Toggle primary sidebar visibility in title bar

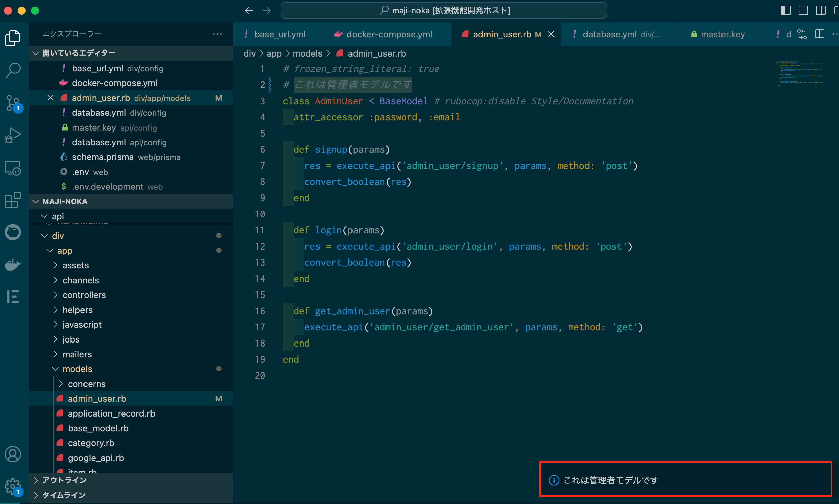785,11
